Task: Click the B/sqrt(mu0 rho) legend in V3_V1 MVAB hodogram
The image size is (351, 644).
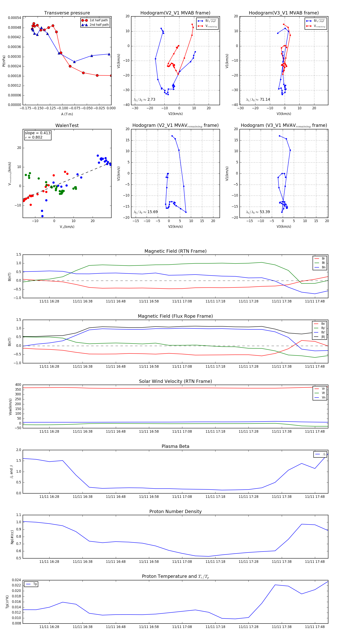Action: 316,21
